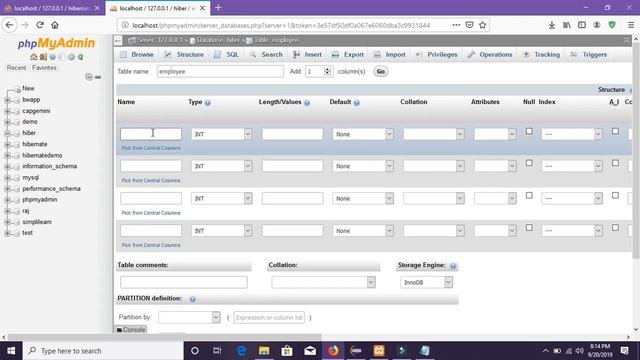640x360 pixels.
Task: Open Microsoft Store from the taskbar
Action: click(x=287, y=351)
